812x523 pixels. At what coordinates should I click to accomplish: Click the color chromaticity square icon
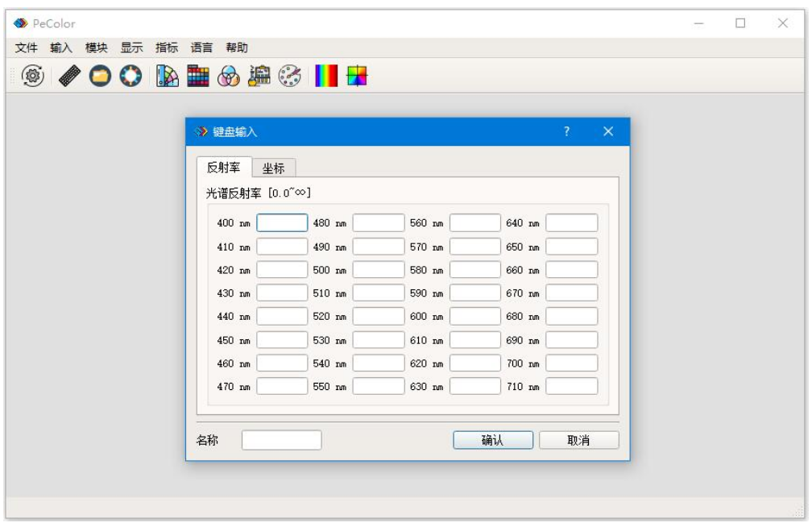357,76
